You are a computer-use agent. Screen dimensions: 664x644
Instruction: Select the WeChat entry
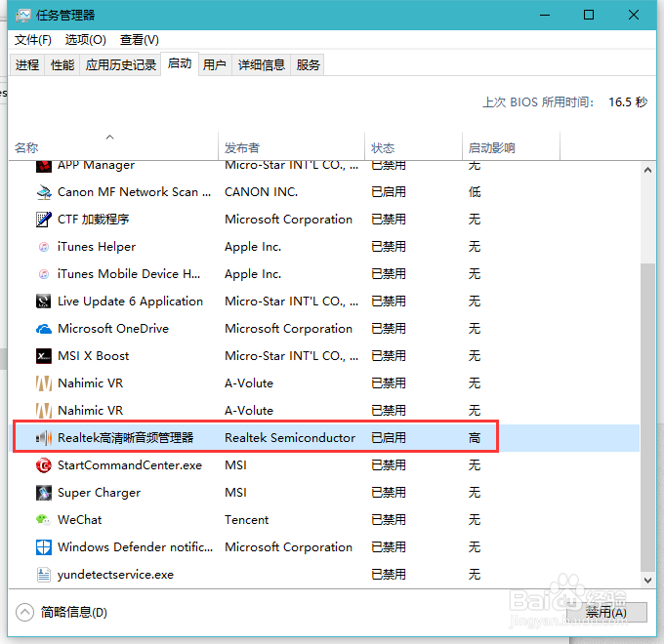pos(80,520)
